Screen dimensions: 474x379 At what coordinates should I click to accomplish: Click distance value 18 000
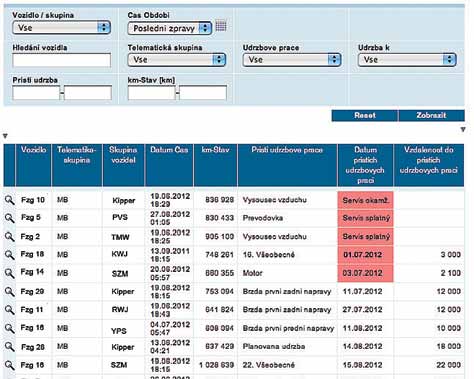click(x=449, y=347)
